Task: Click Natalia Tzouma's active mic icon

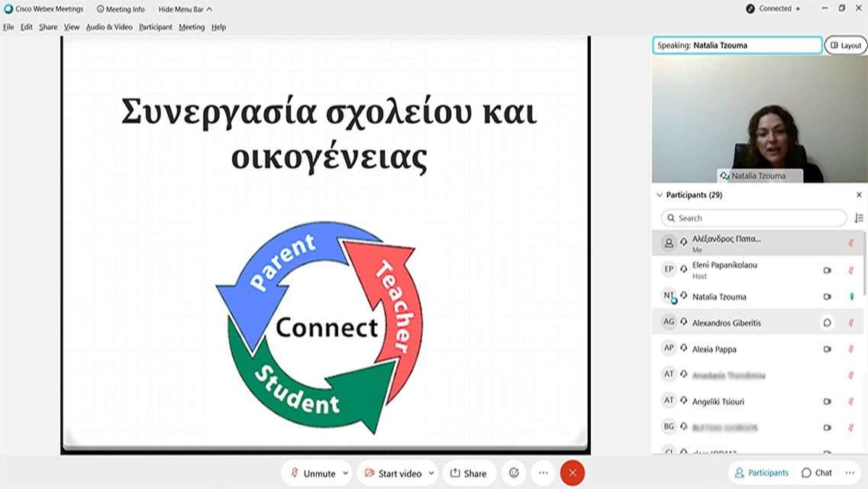Action: 851,296
